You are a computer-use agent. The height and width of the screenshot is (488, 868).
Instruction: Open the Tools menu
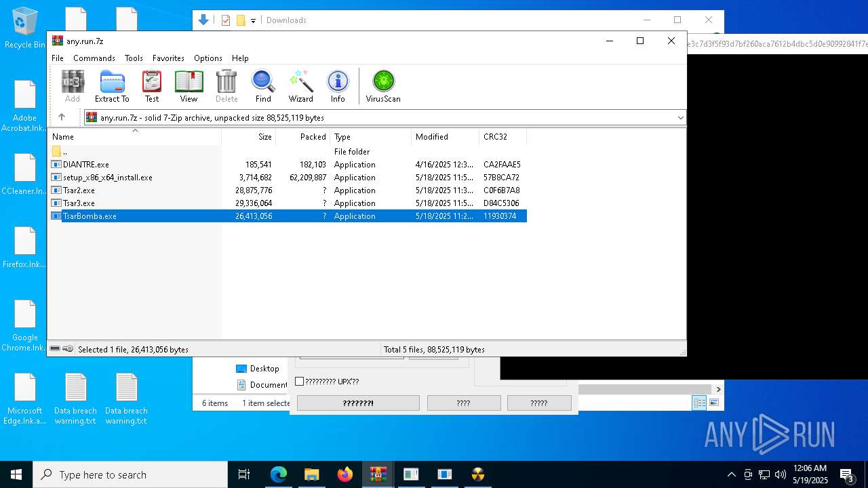coord(134,58)
